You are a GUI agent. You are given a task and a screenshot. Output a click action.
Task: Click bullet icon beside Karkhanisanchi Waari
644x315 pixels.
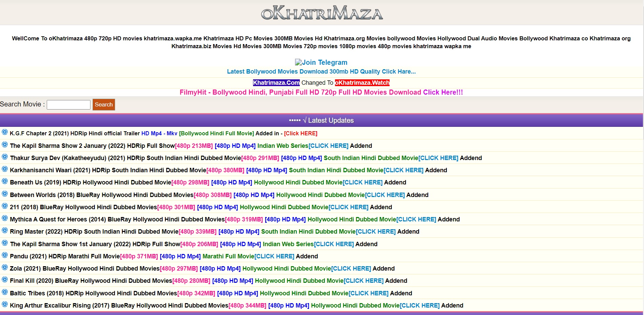point(5,169)
